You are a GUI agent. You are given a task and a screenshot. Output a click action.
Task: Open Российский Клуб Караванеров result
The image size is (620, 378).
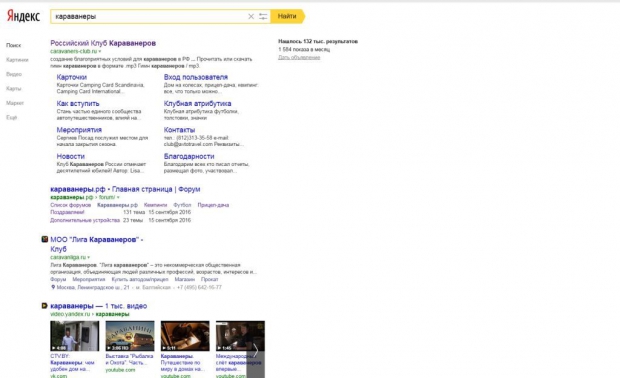click(103, 43)
